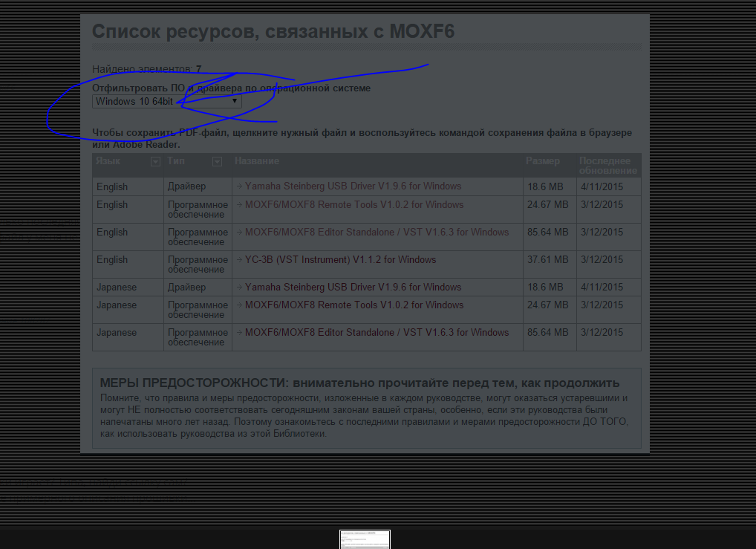Viewport: 756px width, 549px height.
Task: Open Yamaha Steinberg USB Driver link in English row
Action: pyautogui.click(x=353, y=186)
